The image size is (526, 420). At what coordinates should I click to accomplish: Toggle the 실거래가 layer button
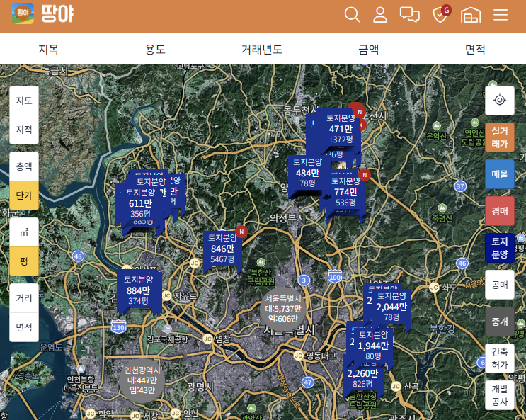click(500, 137)
